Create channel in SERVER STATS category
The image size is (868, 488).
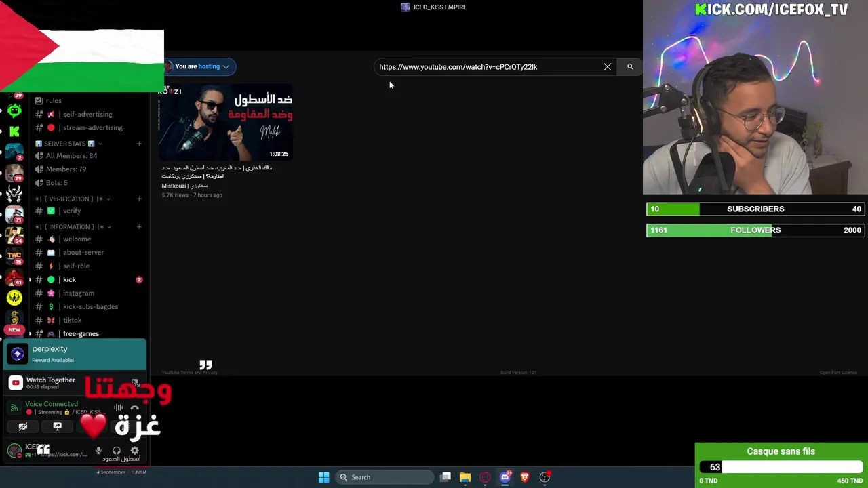click(139, 144)
